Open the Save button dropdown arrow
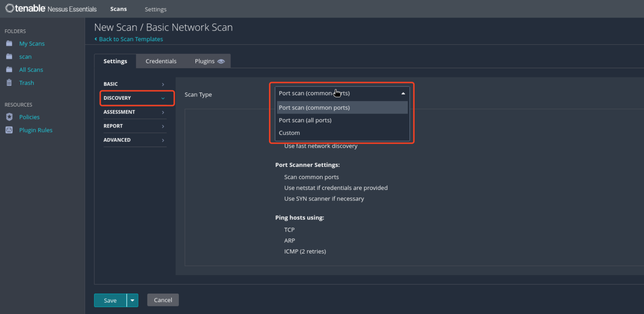Screen dimensions: 644x314 click(132, 300)
